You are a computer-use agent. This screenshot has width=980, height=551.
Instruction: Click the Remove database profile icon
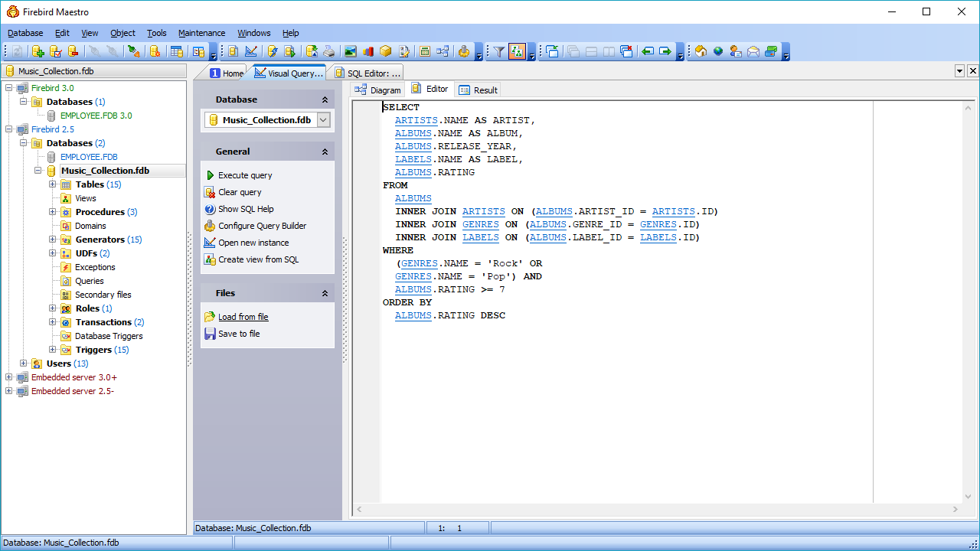73,51
